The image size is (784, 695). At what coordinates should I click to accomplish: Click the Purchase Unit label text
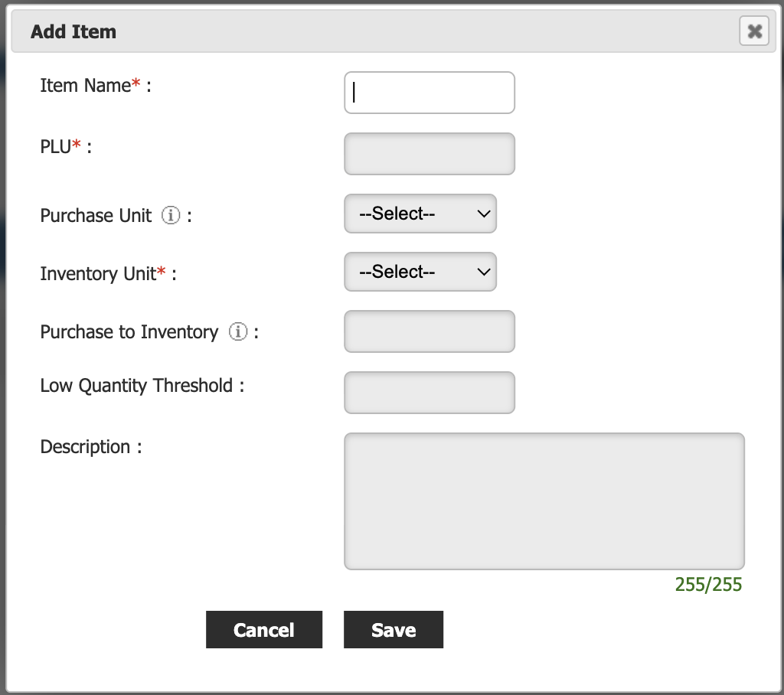click(96, 216)
